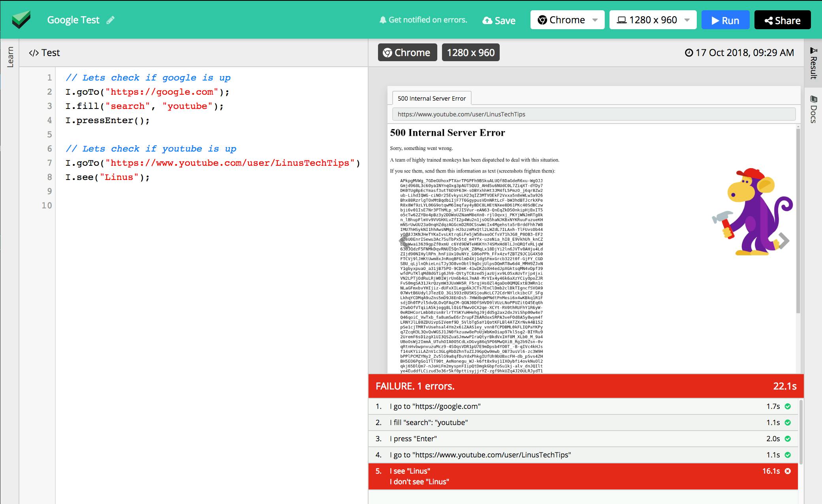Click the 'Google Test' title
822x504 pixels.
click(73, 20)
